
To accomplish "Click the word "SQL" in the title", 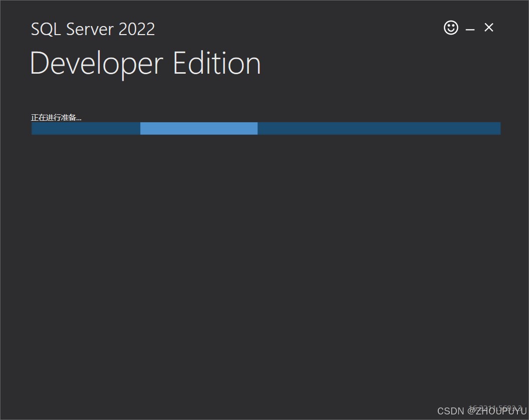I will (46, 29).
